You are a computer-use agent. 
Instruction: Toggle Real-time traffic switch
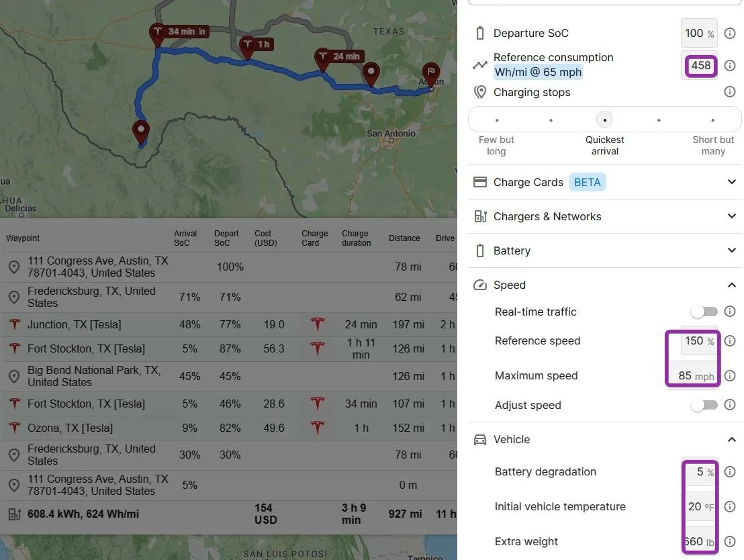coord(704,312)
